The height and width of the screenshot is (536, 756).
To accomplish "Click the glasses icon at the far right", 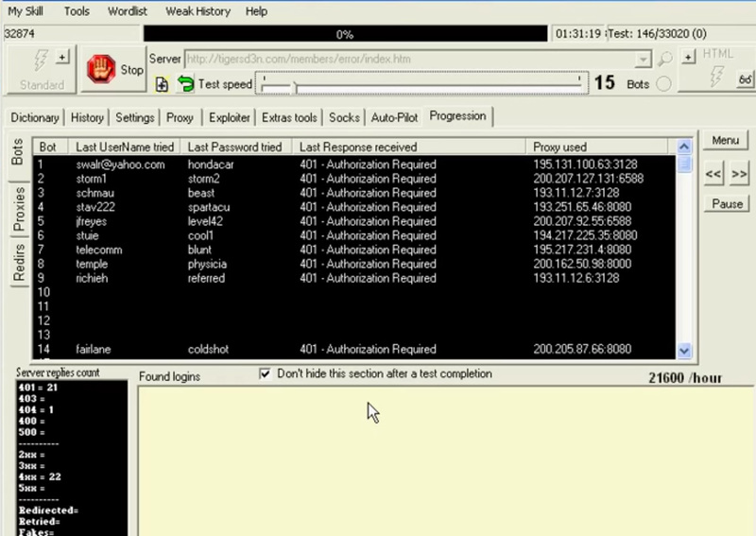I will coord(746,79).
